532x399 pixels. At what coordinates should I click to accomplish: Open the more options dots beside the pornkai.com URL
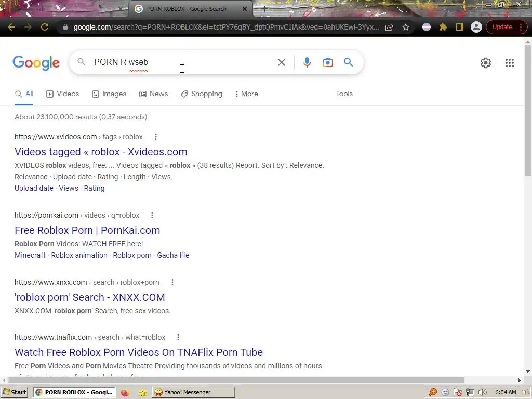(152, 215)
